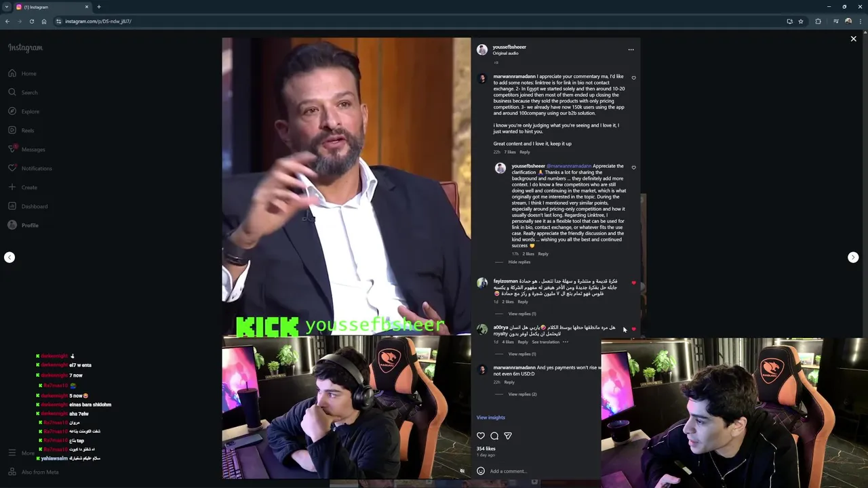Open the comment bubble icon under the post
The height and width of the screenshot is (488, 868).
494,436
